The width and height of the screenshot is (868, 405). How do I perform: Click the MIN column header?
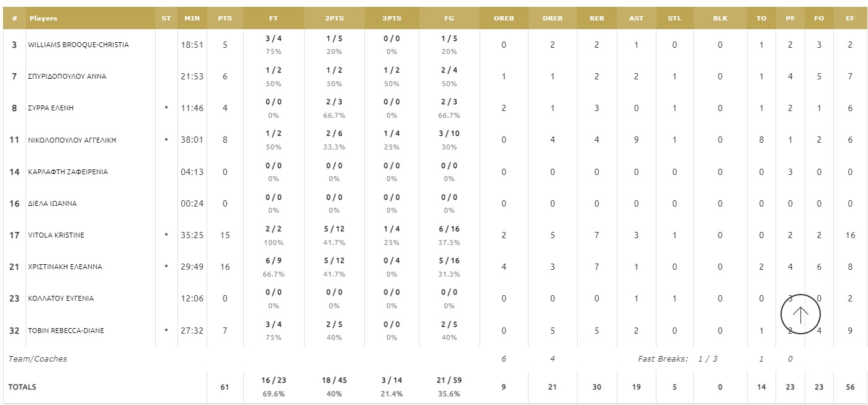pyautogui.click(x=192, y=19)
